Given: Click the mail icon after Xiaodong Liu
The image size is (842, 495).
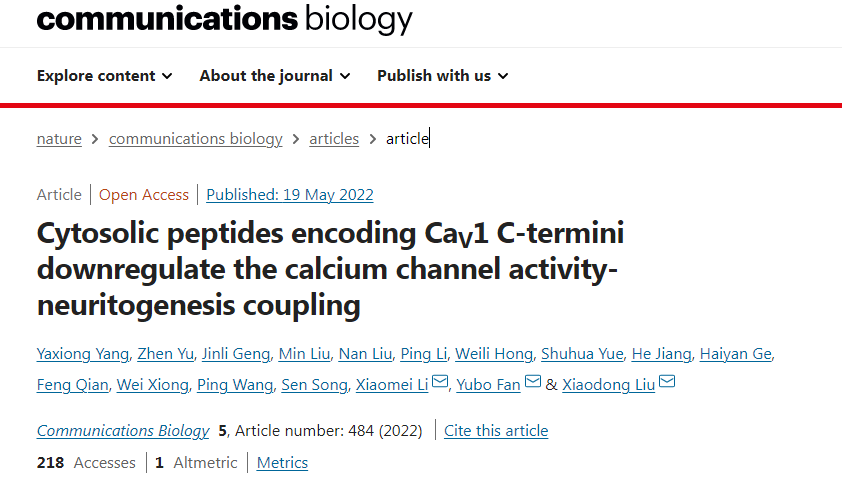Looking at the screenshot, I should [x=667, y=382].
